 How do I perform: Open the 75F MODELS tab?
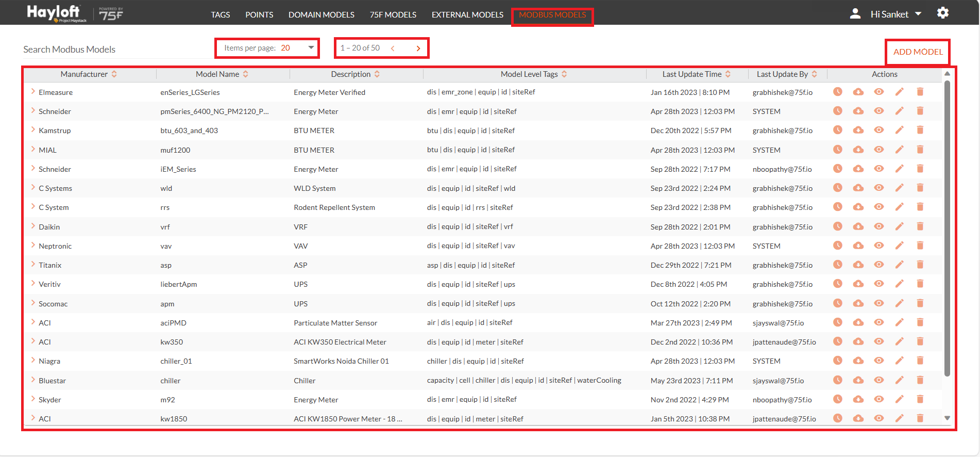point(393,15)
